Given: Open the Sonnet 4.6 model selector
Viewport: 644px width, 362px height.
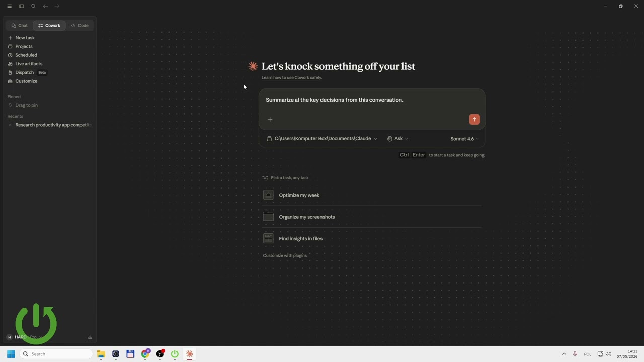Looking at the screenshot, I should pos(464,139).
